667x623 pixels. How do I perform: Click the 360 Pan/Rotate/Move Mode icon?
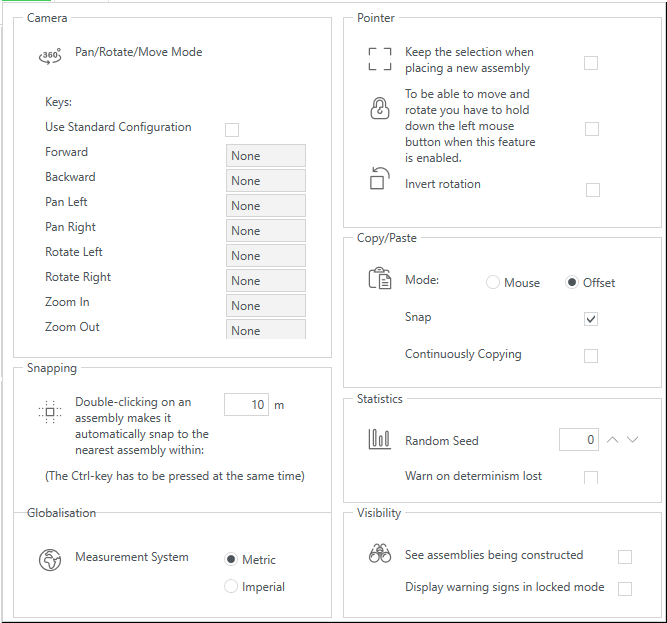click(50, 56)
